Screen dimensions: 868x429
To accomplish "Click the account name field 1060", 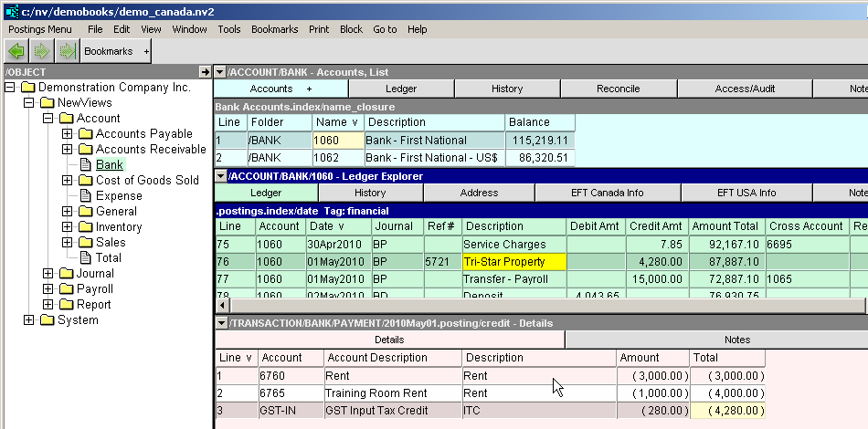I will click(337, 141).
